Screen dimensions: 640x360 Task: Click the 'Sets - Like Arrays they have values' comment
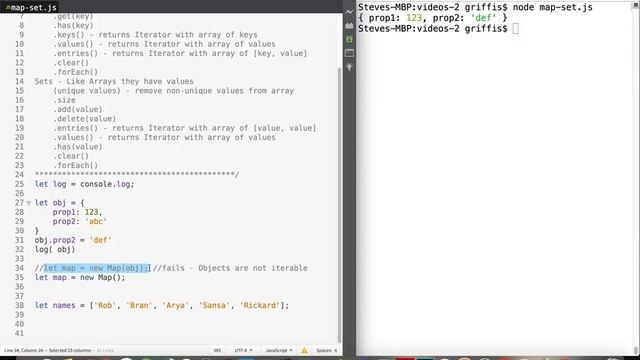tap(114, 81)
